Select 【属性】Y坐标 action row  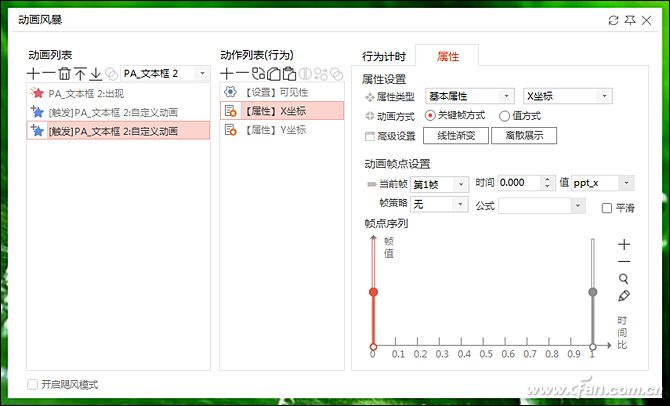[x=282, y=129]
